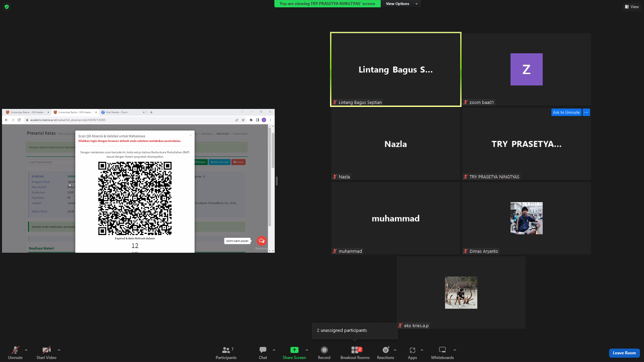Viewport: 644px width, 362px height.
Task: Open the Participants panel
Action: [x=226, y=353]
